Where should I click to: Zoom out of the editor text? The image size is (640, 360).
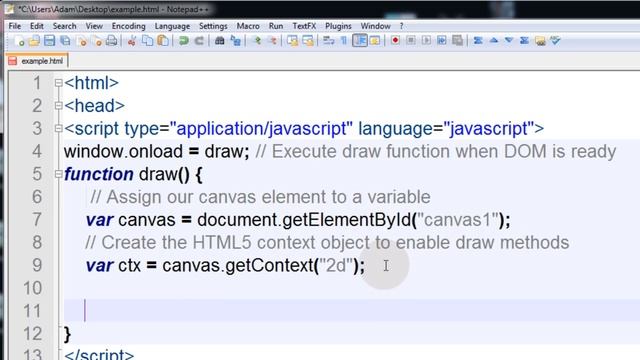click(272, 41)
